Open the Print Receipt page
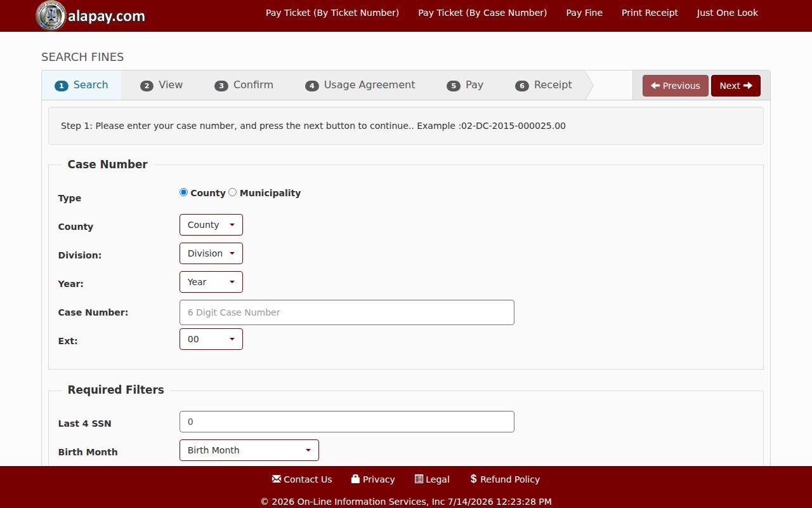The height and width of the screenshot is (508, 812). pos(650,13)
